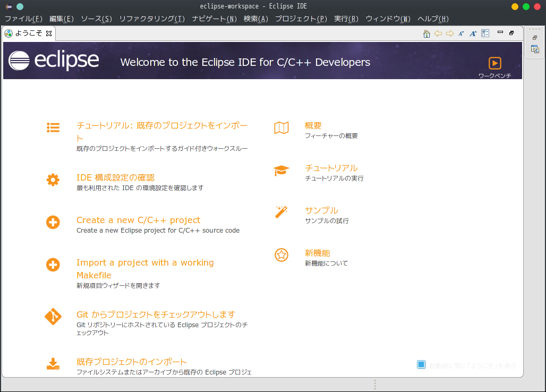
Task: Click the star icon beside 新機能
Action: pyautogui.click(x=281, y=255)
